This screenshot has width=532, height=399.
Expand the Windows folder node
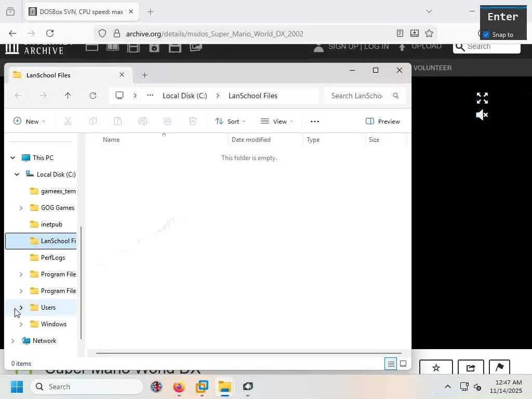click(21, 324)
